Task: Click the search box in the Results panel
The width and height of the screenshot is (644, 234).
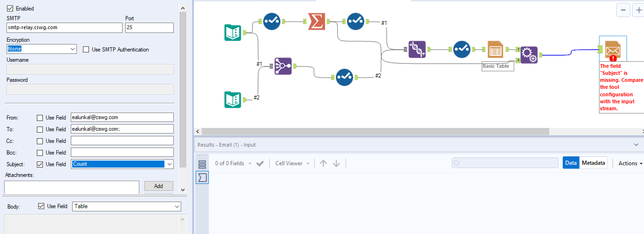Action: (x=505, y=163)
